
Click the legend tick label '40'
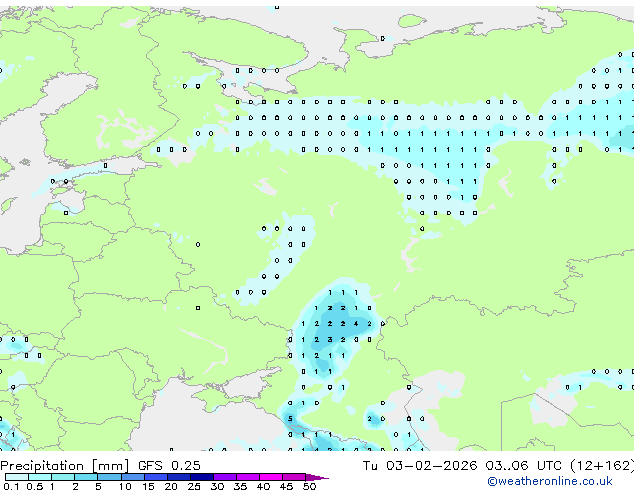(x=263, y=486)
